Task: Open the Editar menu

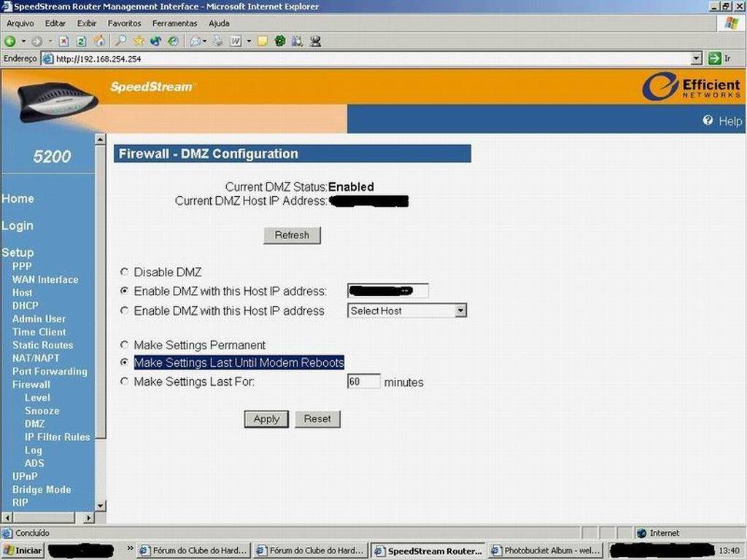Action: 55,23
